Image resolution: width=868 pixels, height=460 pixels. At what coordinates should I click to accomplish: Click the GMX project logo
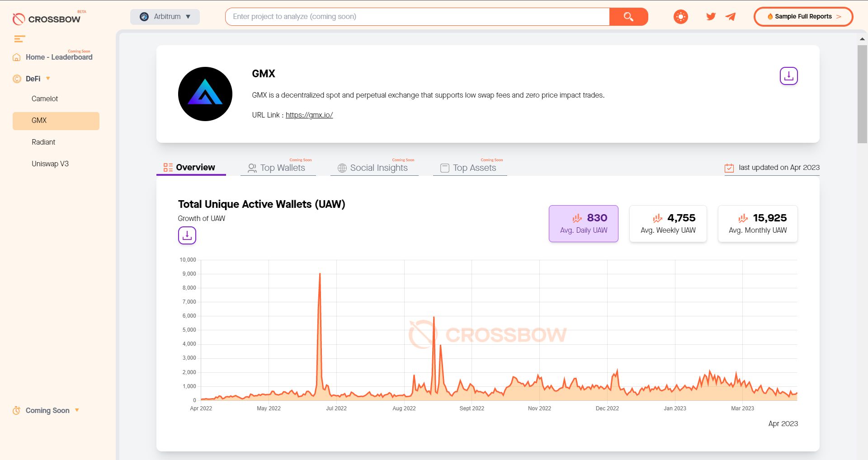click(205, 94)
